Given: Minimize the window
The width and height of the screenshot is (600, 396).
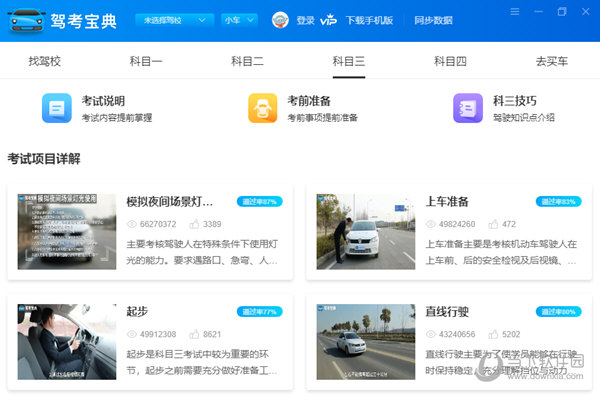Looking at the screenshot, I should [x=538, y=11].
